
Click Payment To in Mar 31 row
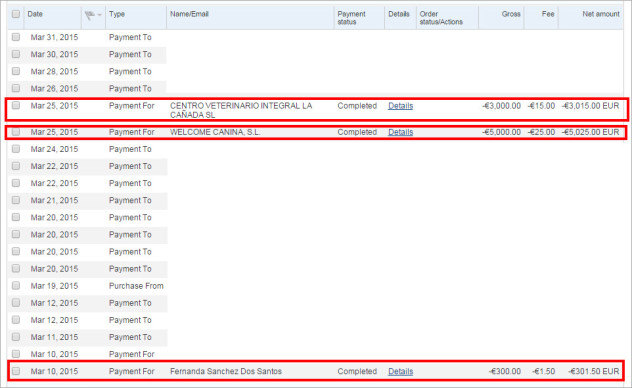tap(130, 37)
